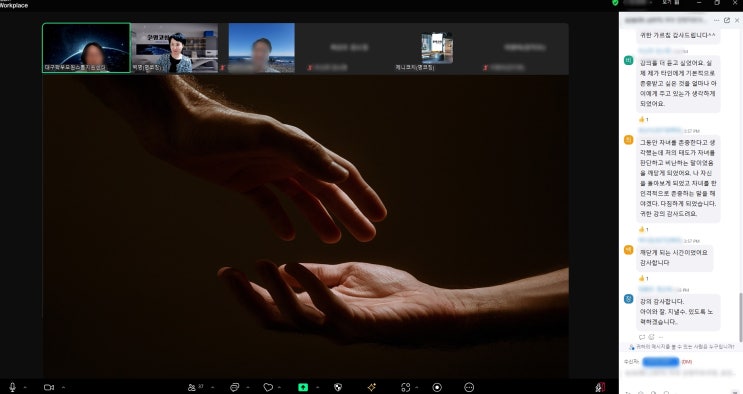
Task: Click the leave meeting icon
Action: point(600,387)
